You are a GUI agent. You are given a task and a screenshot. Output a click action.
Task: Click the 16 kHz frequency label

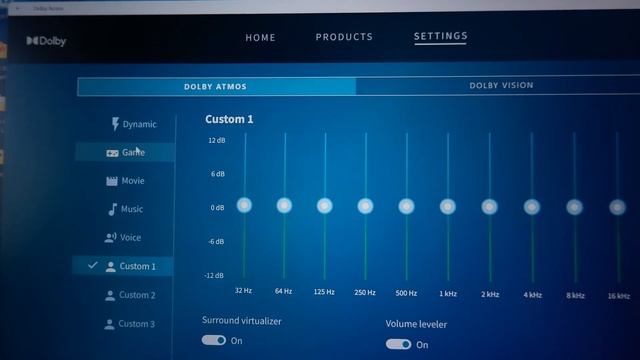619,296
